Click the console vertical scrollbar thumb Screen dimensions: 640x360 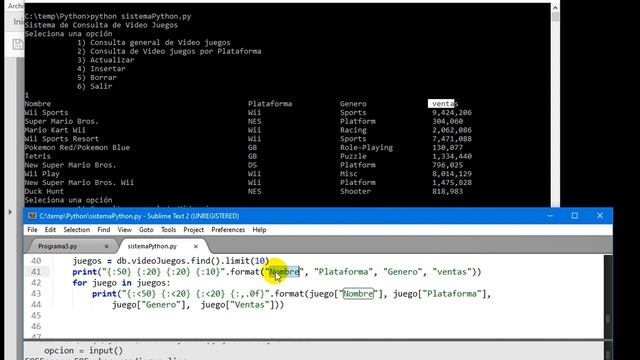[555, 17]
